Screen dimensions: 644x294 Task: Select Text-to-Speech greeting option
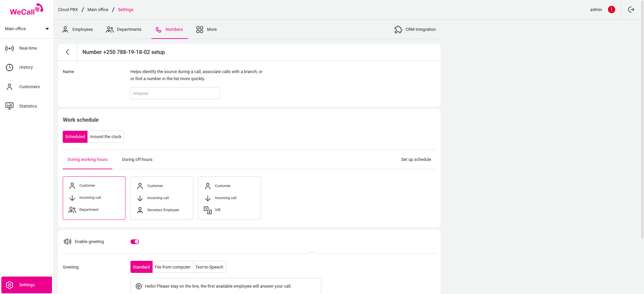(x=209, y=267)
